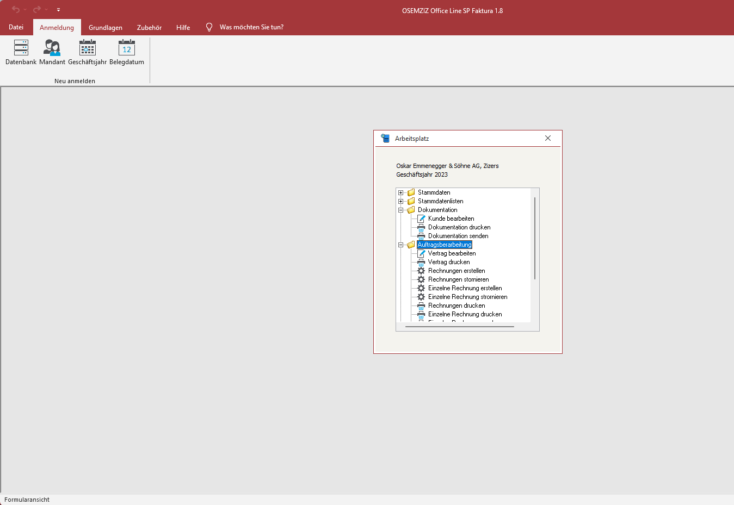
Task: Click the Stammdaten folder icon
Action: pos(411,192)
